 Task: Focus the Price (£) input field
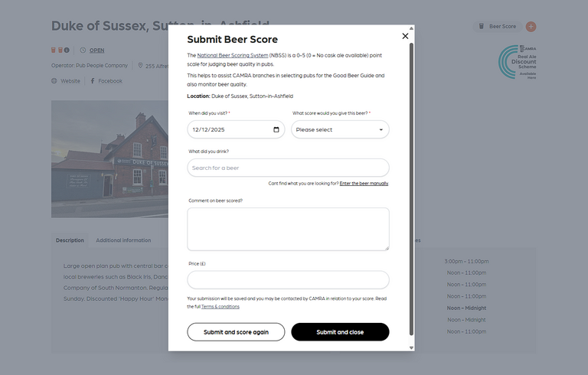[288, 279]
